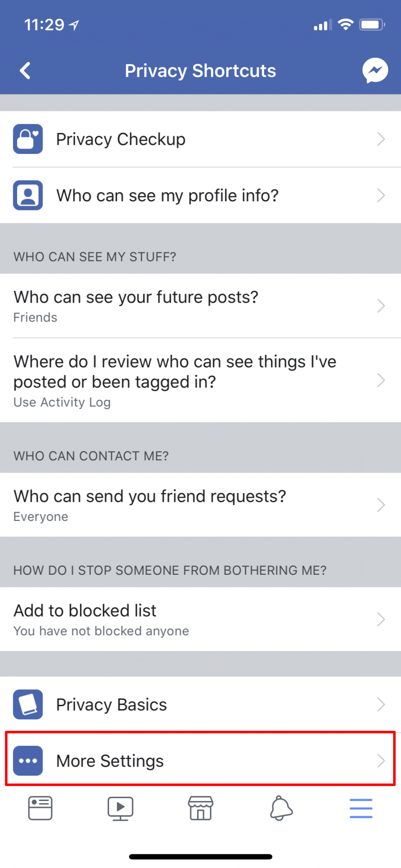Image resolution: width=401 pixels, height=868 pixels.
Task: Expand the future posts chevron
Action: pos(381,306)
